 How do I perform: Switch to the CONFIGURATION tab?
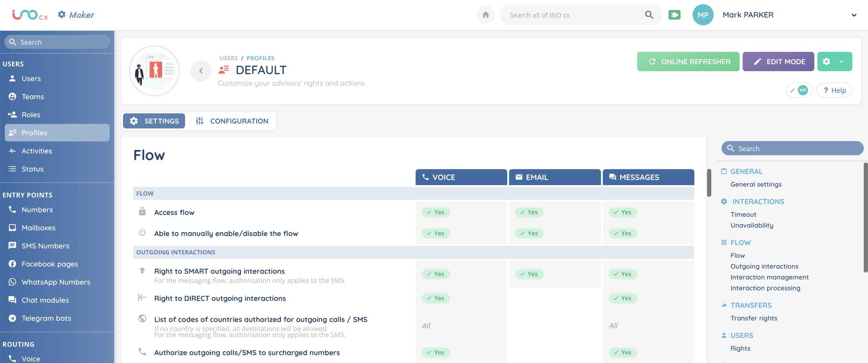[232, 121]
